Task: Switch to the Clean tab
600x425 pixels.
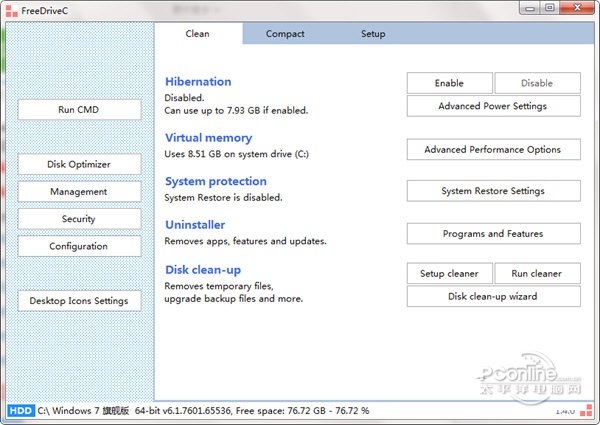Action: 198,34
